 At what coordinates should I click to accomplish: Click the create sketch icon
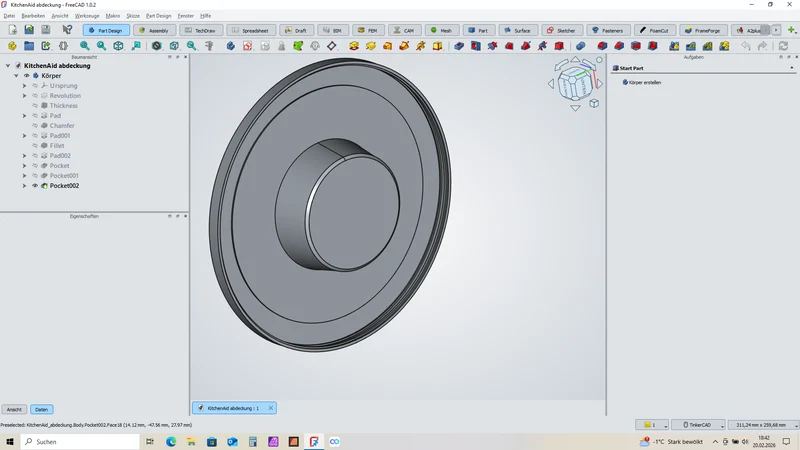point(247,46)
